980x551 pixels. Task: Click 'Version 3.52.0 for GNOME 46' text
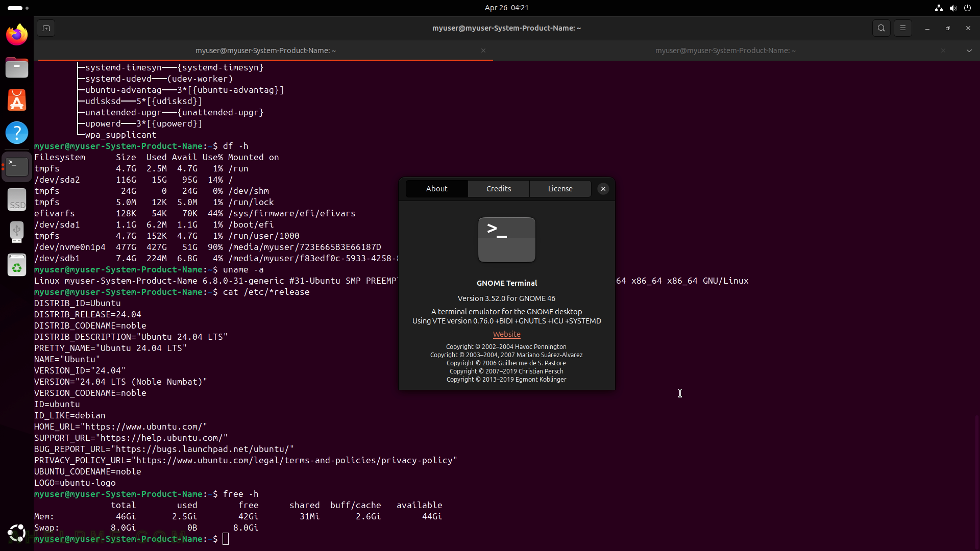pos(507,298)
